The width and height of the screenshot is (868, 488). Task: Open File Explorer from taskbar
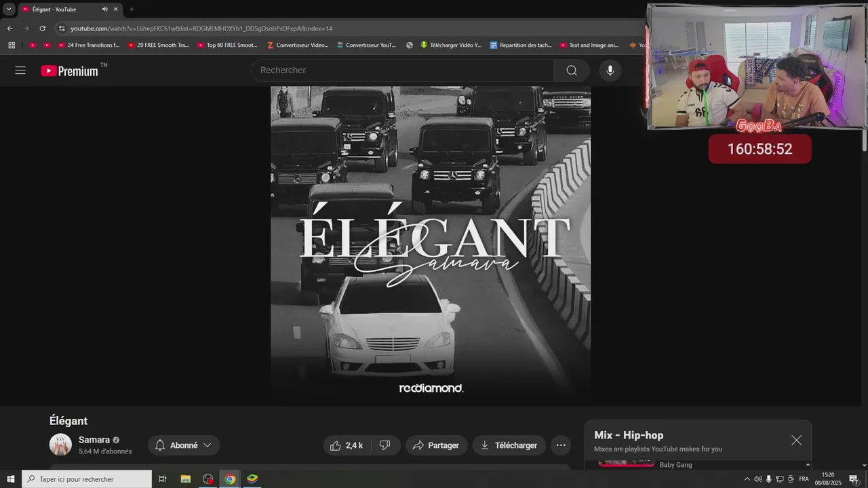pyautogui.click(x=185, y=479)
